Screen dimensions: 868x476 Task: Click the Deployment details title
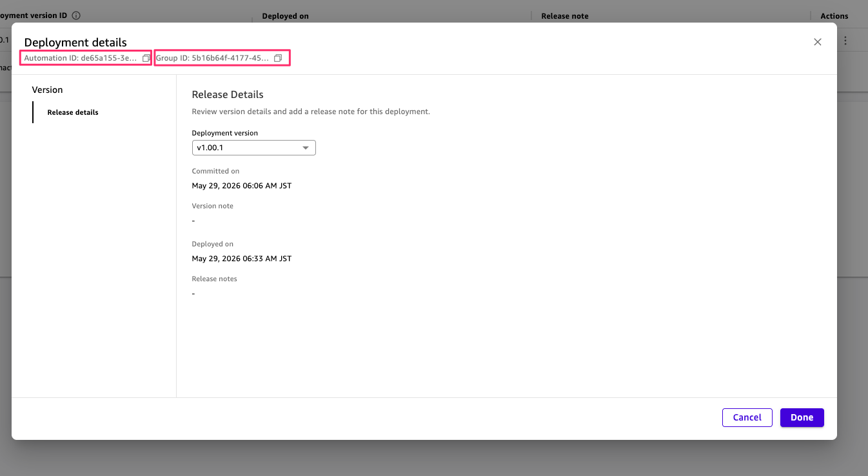point(75,43)
